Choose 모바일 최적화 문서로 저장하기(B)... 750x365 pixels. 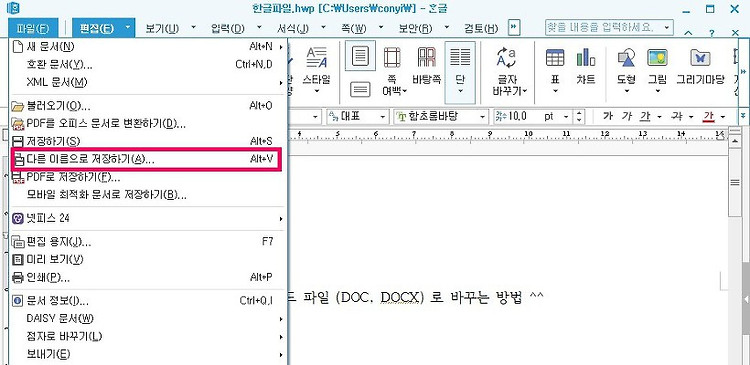148,195
